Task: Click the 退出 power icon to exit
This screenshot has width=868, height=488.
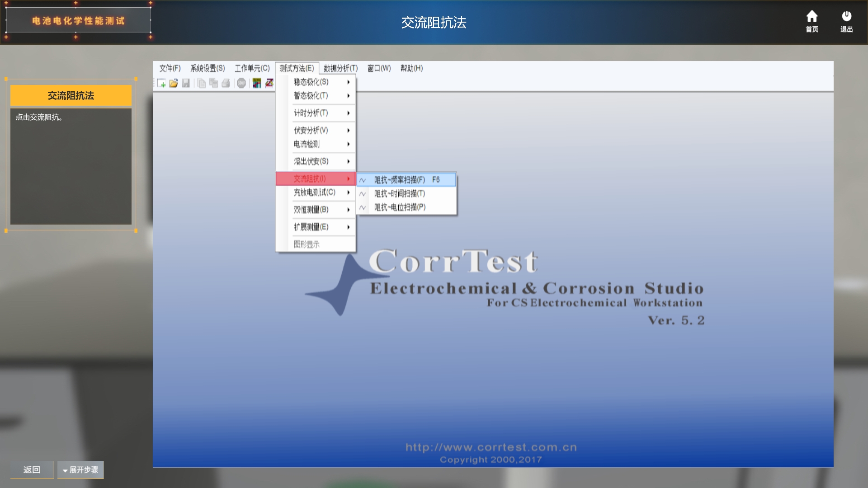Action: coord(846,21)
